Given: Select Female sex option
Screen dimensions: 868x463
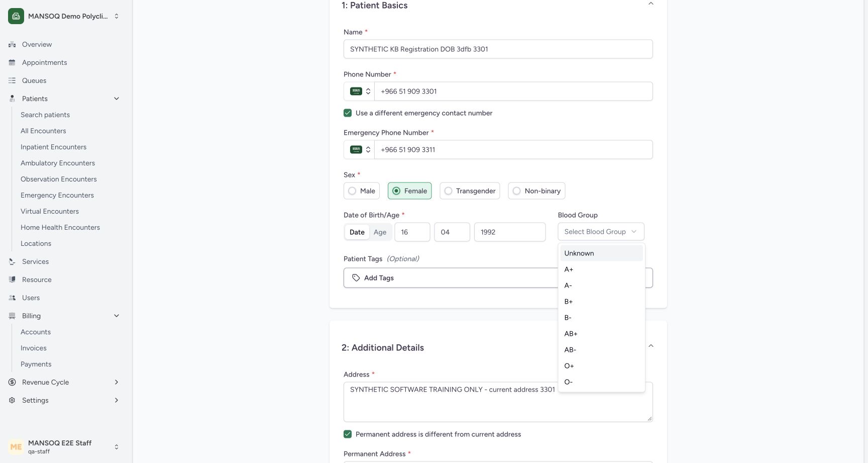Looking at the screenshot, I should point(410,191).
